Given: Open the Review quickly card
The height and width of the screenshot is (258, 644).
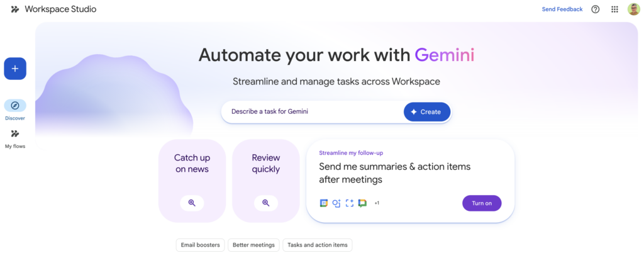Looking at the screenshot, I should (x=266, y=181).
